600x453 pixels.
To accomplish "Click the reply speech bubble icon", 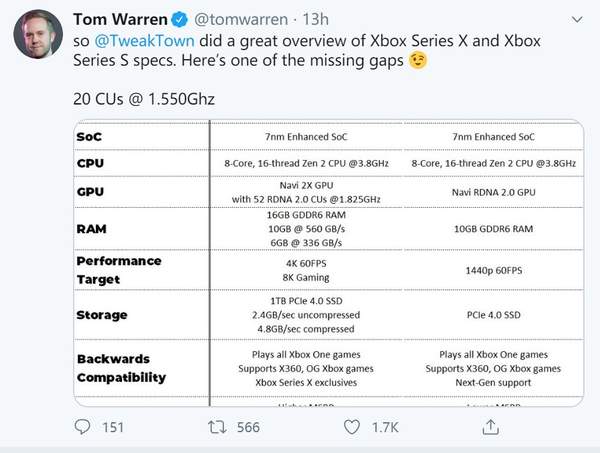I will [x=83, y=427].
